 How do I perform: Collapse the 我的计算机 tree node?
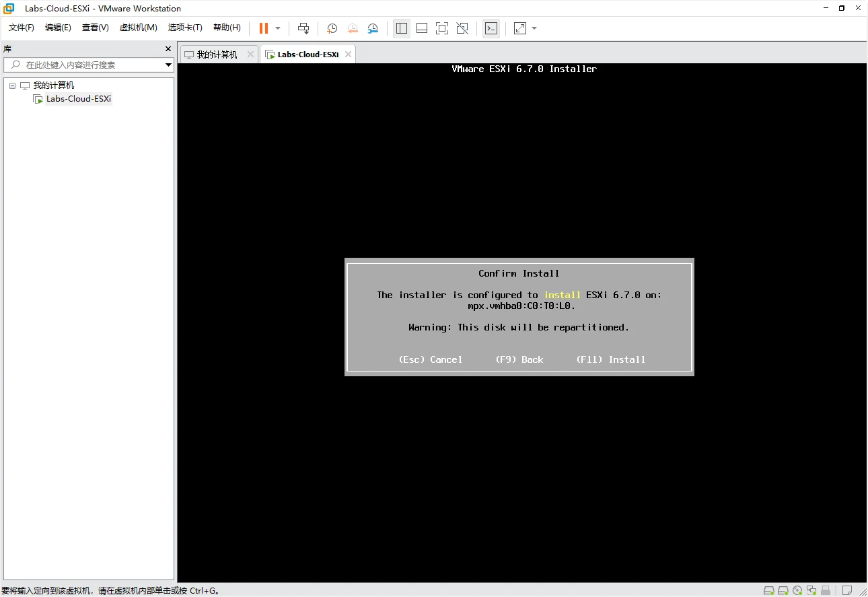point(12,85)
